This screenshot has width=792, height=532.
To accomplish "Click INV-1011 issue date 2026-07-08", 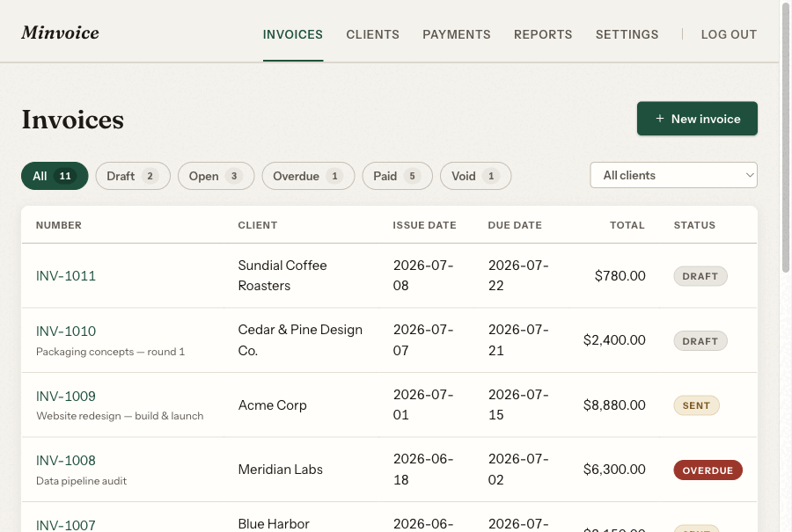I will (423, 275).
